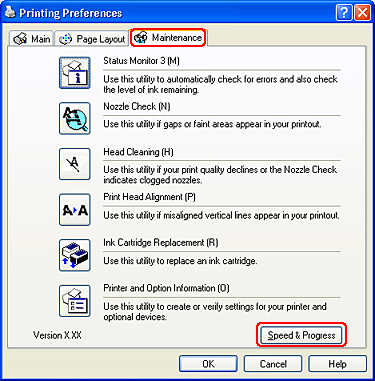Switch to the Page Layout tab

pos(91,39)
